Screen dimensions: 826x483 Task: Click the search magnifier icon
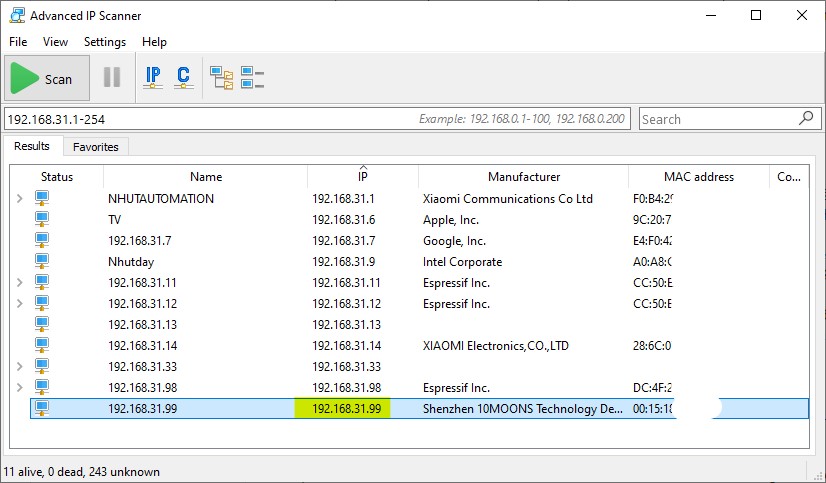806,118
